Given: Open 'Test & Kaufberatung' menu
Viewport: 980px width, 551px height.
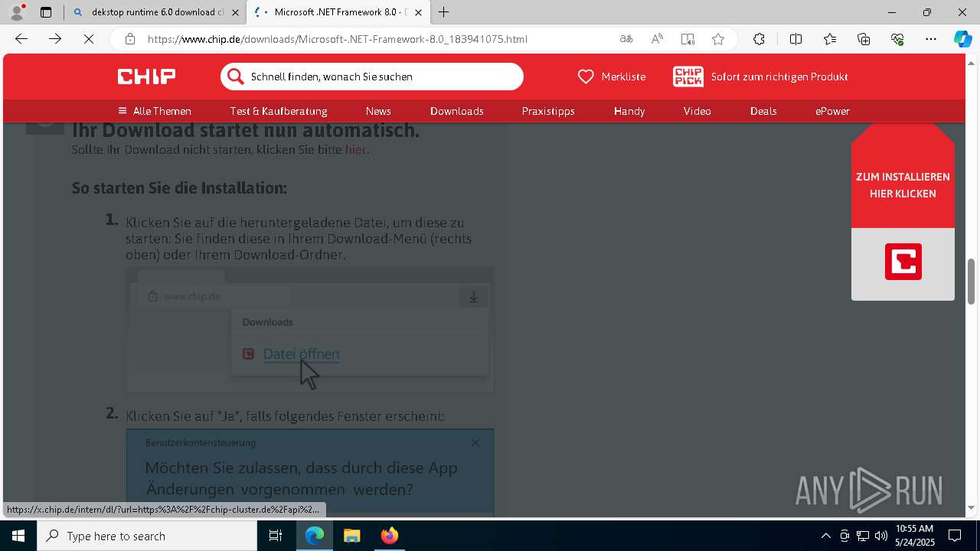Looking at the screenshot, I should [279, 111].
